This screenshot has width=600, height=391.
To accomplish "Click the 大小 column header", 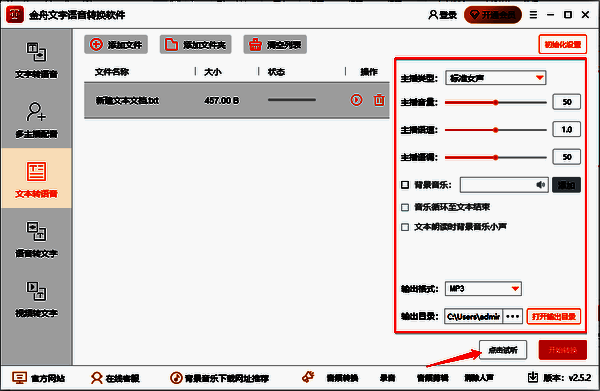I will [213, 72].
